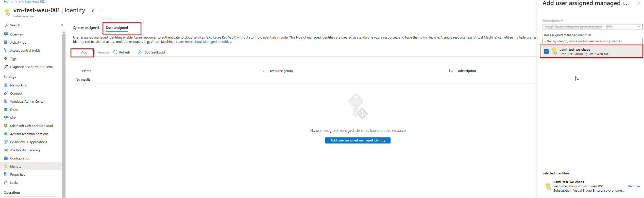The width and height of the screenshot is (644, 198).
Task: Open the Overview sidebar icon
Action: click(6, 34)
